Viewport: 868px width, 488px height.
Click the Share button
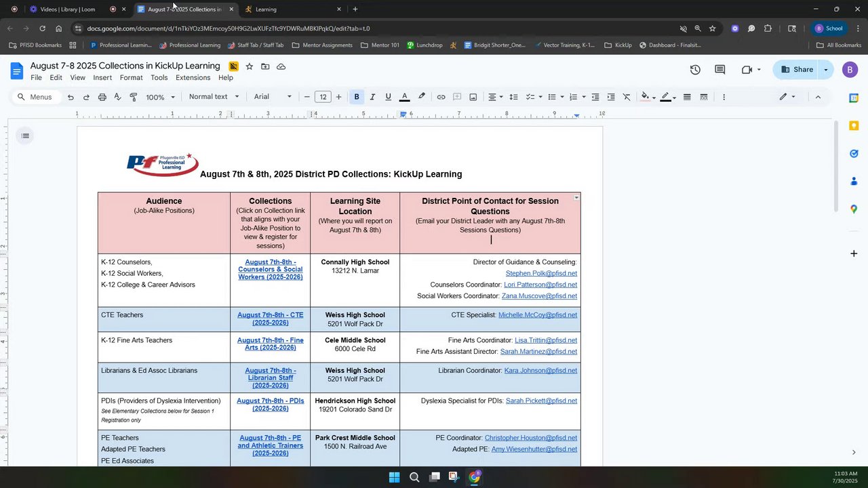pos(797,69)
